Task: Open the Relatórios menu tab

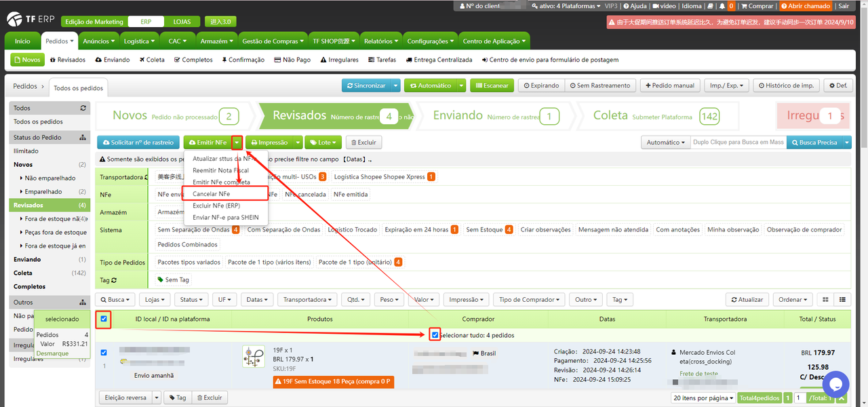Action: [380, 41]
